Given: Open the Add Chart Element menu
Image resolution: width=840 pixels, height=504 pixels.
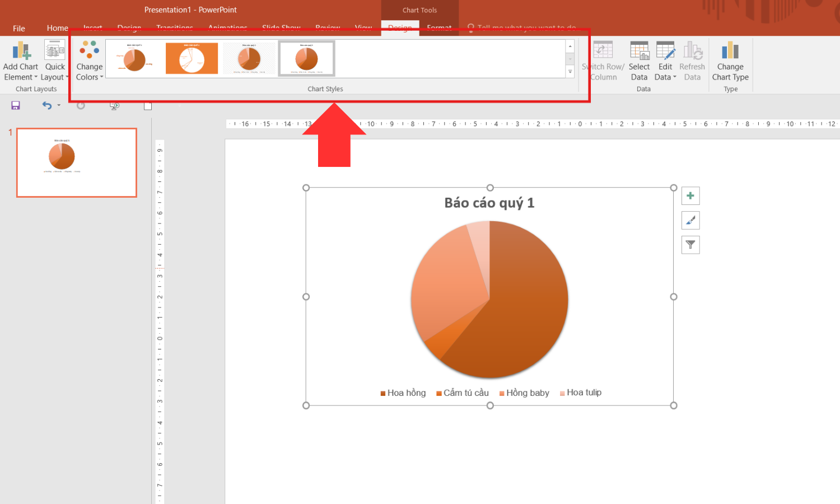Looking at the screenshot, I should point(21,60).
